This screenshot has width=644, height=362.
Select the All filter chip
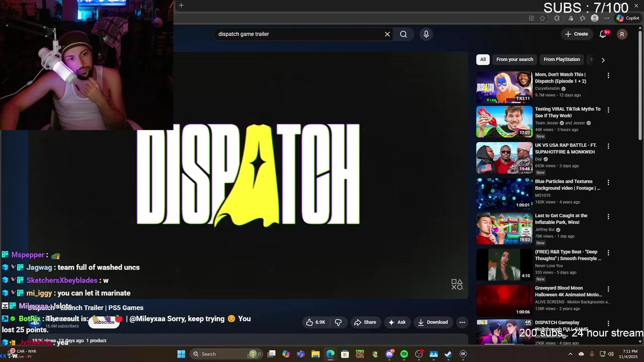coord(483,59)
